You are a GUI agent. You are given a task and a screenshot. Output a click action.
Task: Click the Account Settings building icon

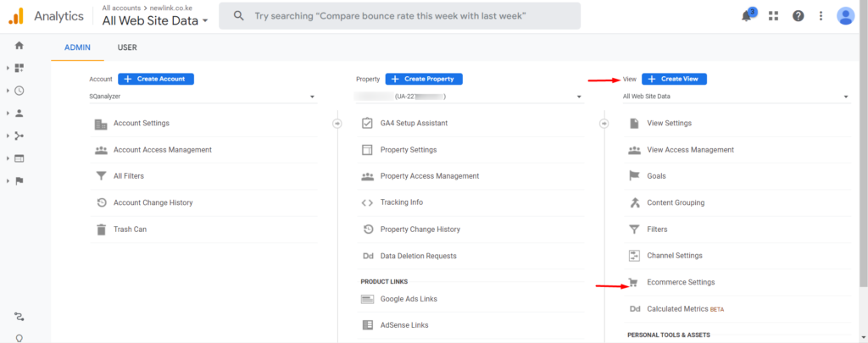click(101, 124)
